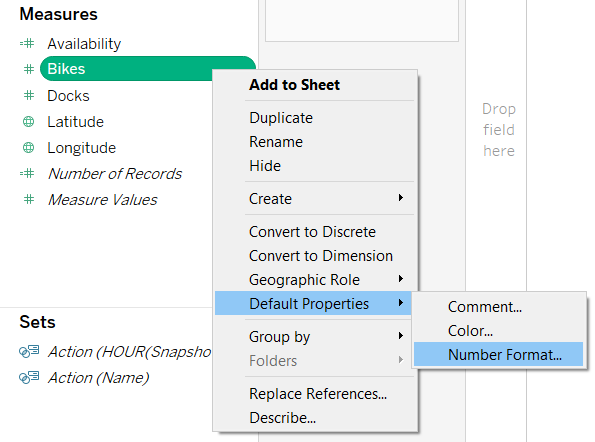Click the Drop field here area
595x442 pixels.
(499, 130)
